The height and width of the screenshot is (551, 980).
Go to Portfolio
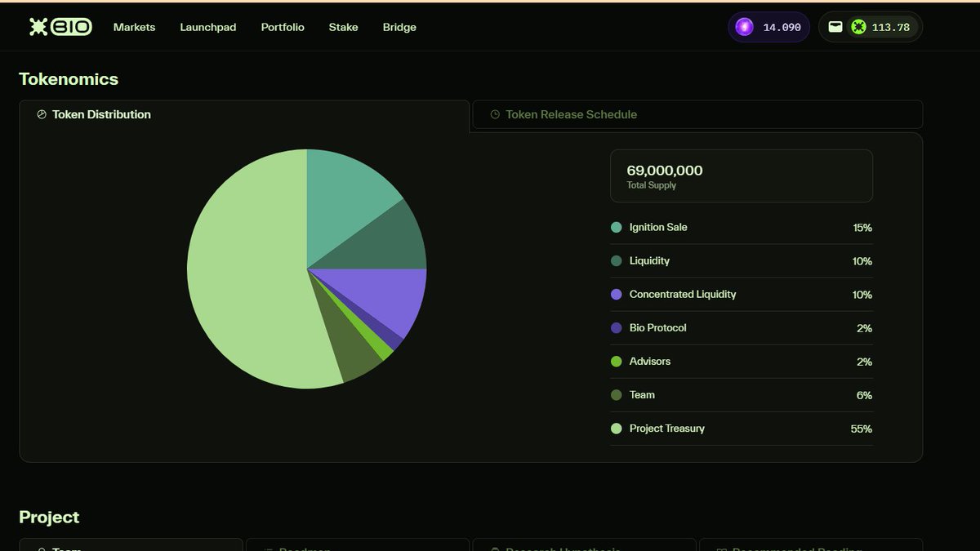pos(283,27)
